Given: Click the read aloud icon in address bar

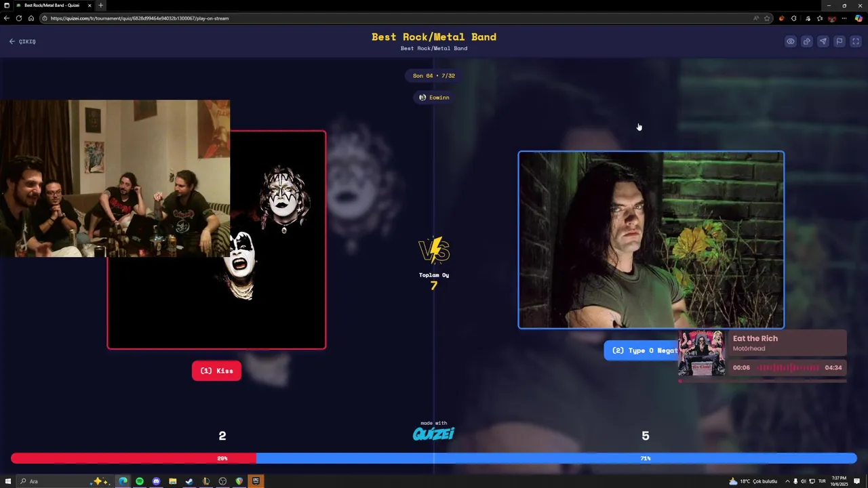Looking at the screenshot, I should tap(756, 18).
